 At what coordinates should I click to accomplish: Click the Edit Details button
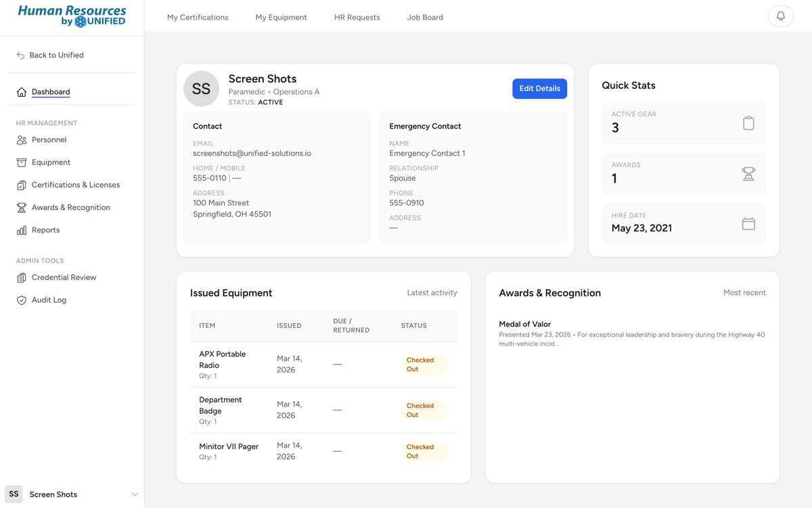point(539,89)
